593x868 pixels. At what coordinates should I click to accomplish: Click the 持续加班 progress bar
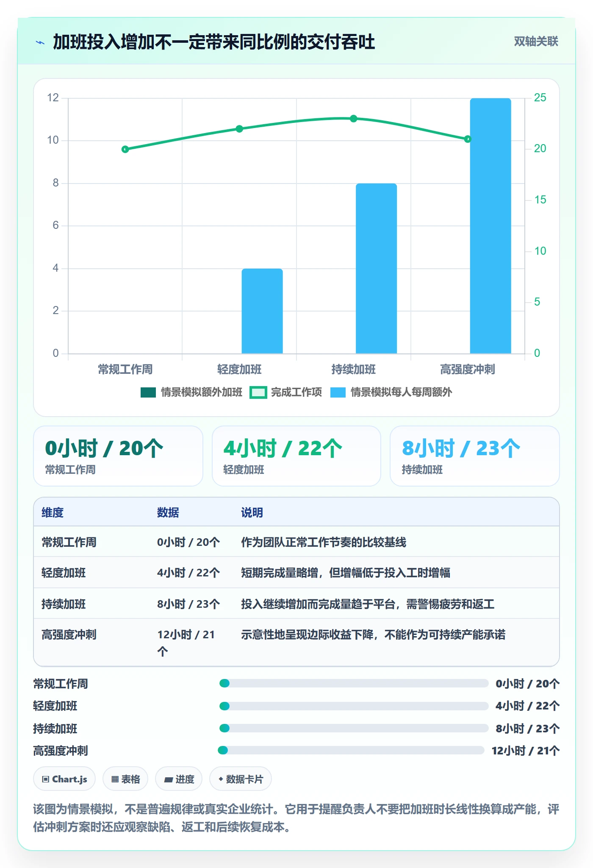coord(354,728)
